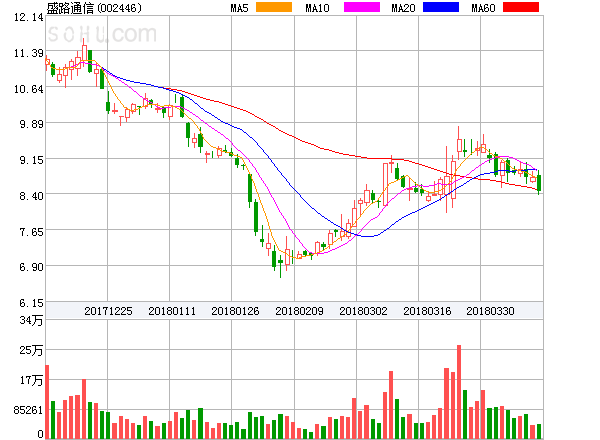The height and width of the screenshot is (440, 600).
Task: Click the 85261 volume axis label
Action: (28, 410)
